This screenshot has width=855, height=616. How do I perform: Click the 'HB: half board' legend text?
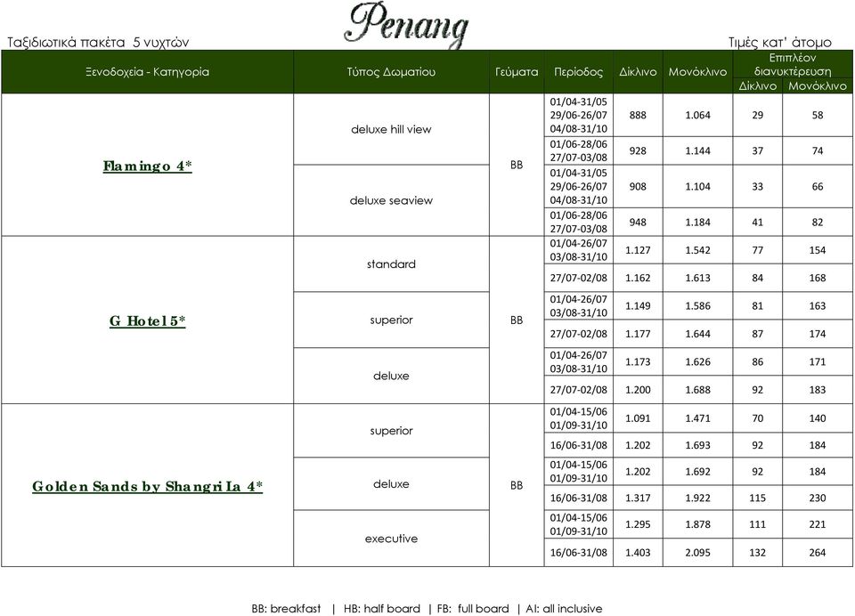[x=382, y=608]
